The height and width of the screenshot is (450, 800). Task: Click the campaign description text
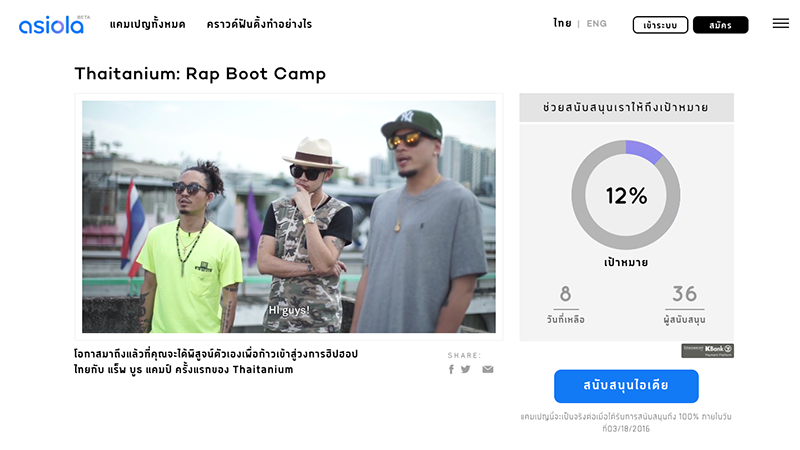(x=216, y=361)
